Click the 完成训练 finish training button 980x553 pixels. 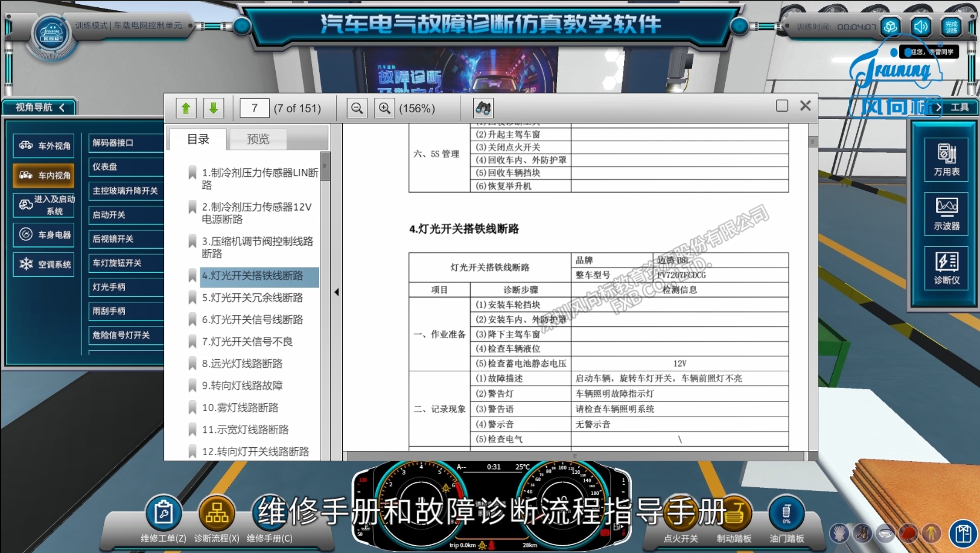click(x=952, y=27)
